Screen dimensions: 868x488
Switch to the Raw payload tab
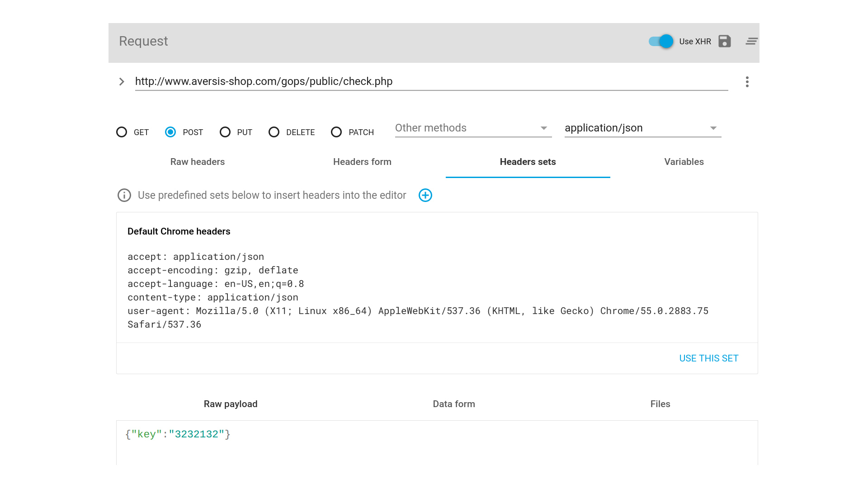tap(231, 404)
